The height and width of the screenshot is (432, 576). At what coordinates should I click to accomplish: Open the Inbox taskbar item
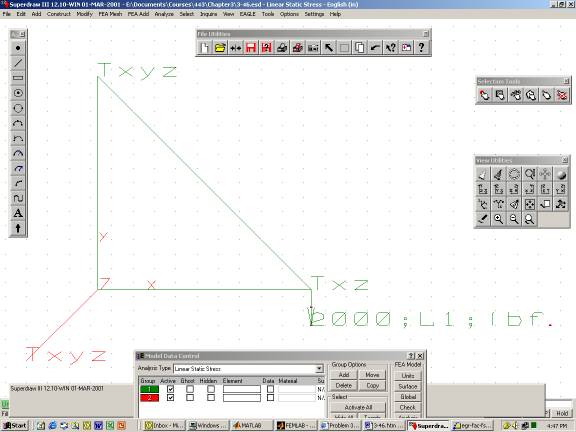pyautogui.click(x=164, y=425)
